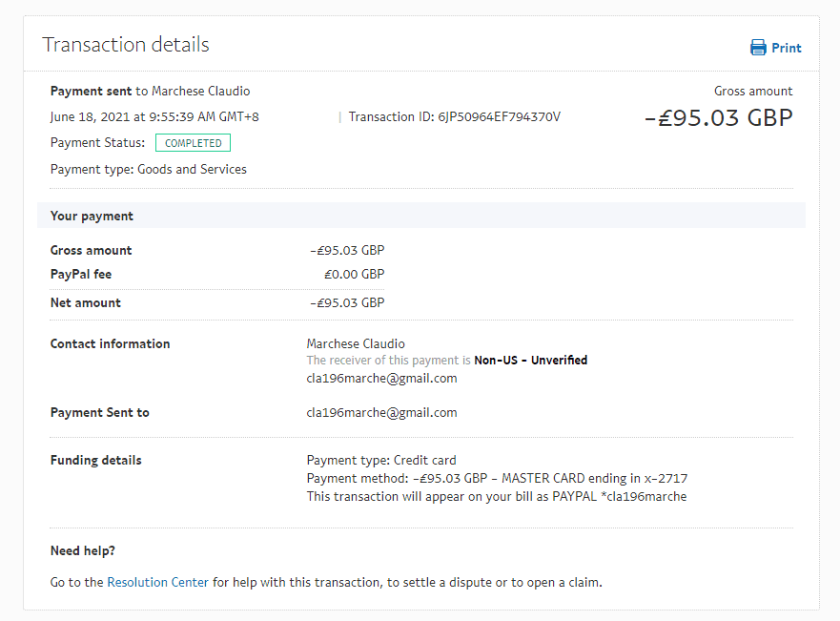This screenshot has height=621, width=840.
Task: Select the Transaction ID 6JP50964EF794370V
Action: tap(500, 117)
